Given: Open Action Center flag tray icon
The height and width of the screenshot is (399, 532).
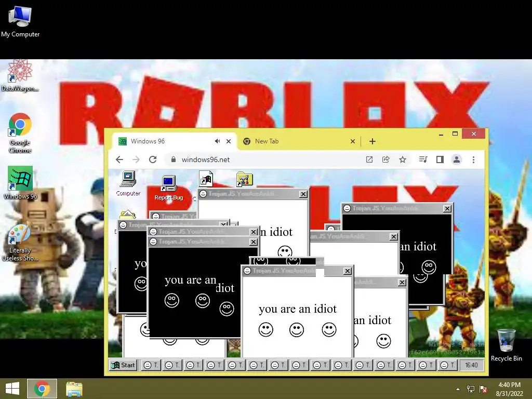Looking at the screenshot, I should point(483,389).
